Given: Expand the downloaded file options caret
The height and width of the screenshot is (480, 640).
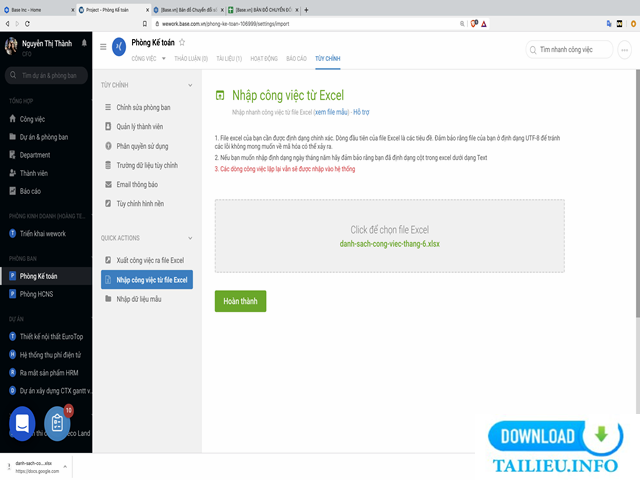Looking at the screenshot, I should [x=65, y=466].
